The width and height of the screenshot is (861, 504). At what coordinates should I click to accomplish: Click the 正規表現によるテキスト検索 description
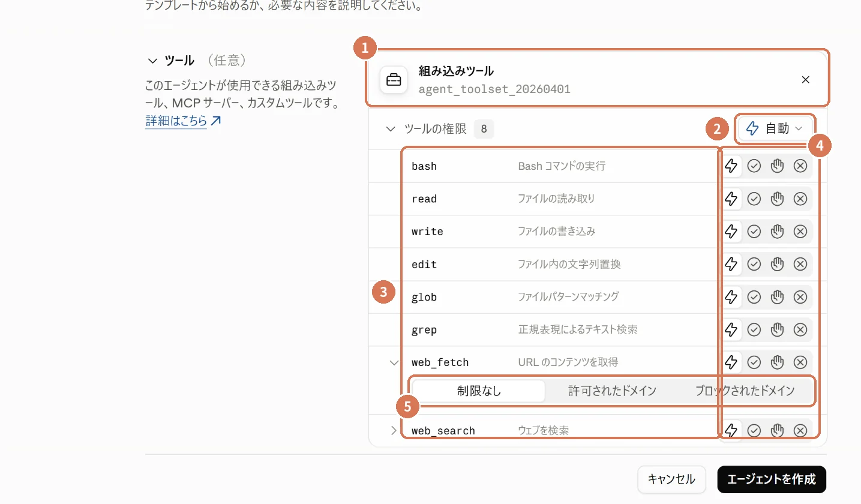[x=578, y=329]
